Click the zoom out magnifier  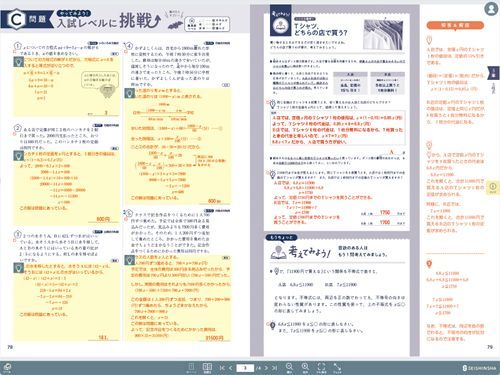click(289, 367)
